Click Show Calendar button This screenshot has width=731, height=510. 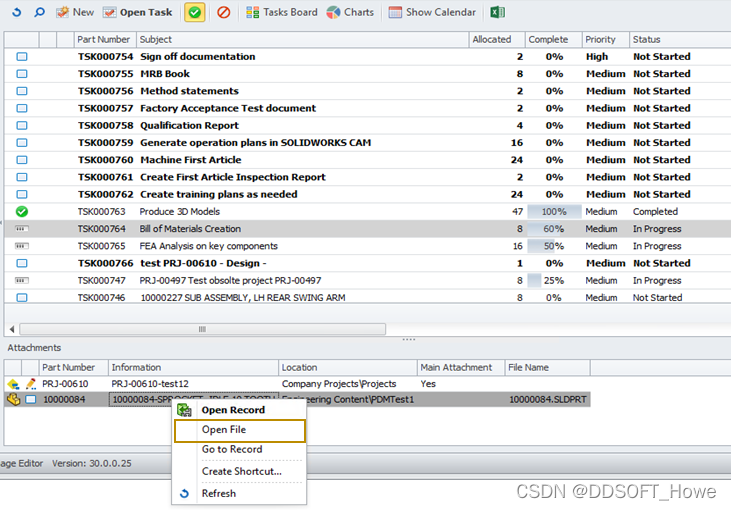tap(432, 12)
